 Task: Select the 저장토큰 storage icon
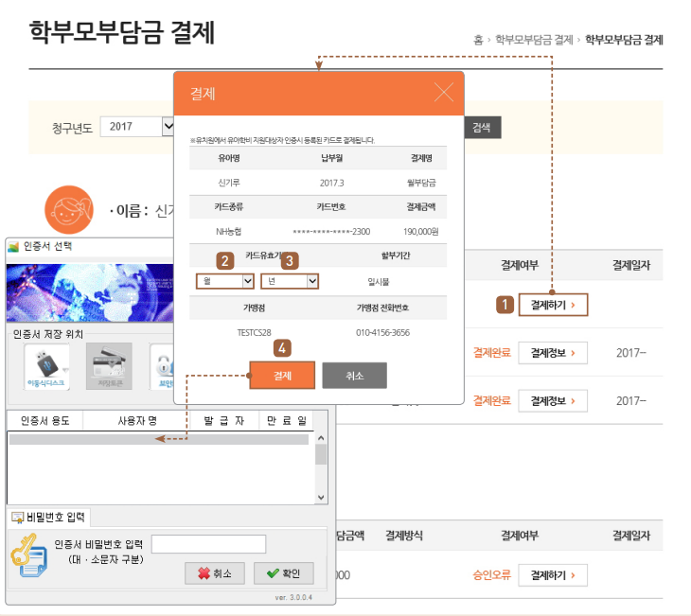(x=109, y=366)
